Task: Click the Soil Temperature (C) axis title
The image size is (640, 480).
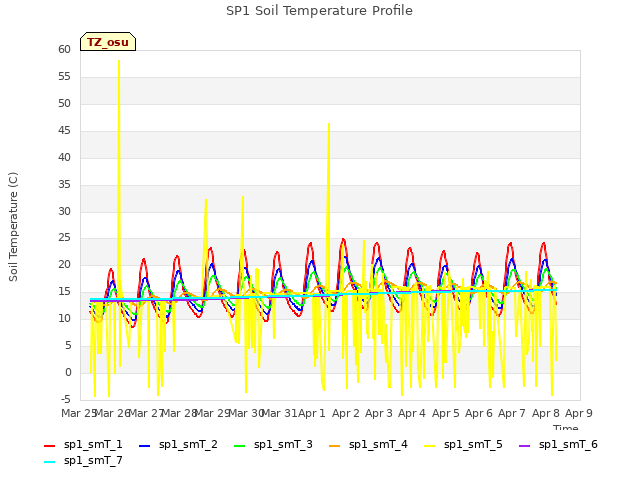Action: pos(13,227)
